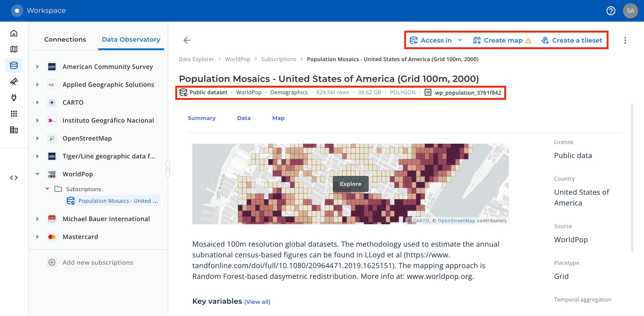Open the SA user avatar
644x316 pixels.
[x=630, y=11]
